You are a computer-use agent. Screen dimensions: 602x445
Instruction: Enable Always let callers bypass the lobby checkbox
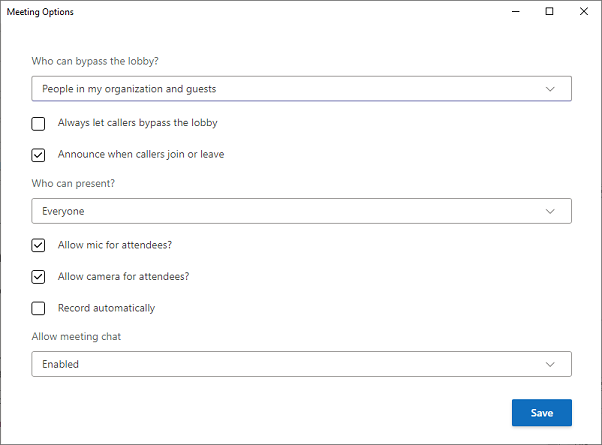[38, 124]
